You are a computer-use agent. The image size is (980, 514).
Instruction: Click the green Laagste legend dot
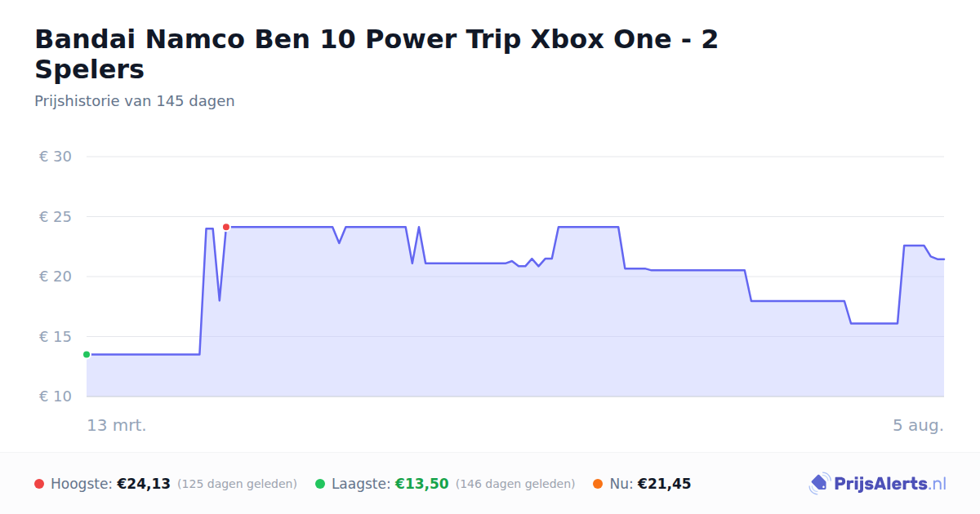[320, 484]
